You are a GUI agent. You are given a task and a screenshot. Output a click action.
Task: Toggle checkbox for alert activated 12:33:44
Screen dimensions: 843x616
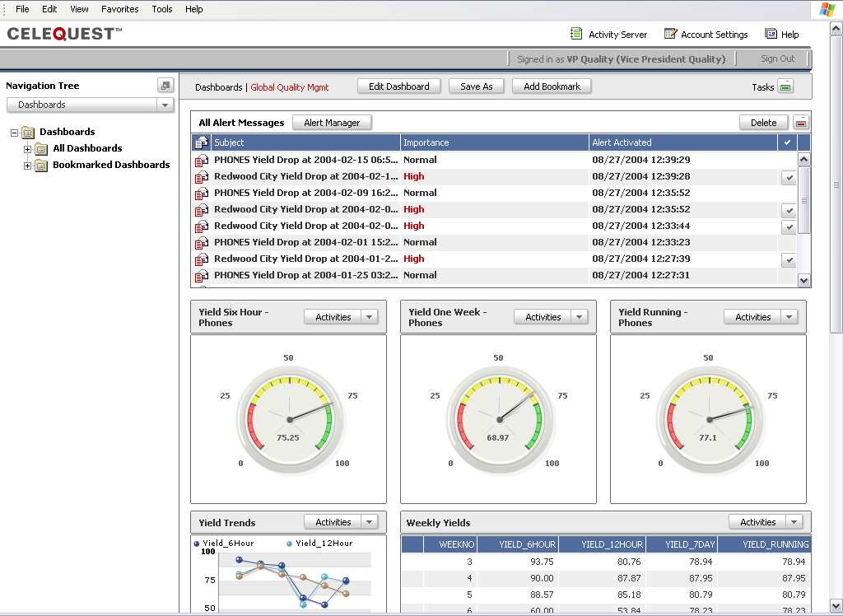pos(789,226)
